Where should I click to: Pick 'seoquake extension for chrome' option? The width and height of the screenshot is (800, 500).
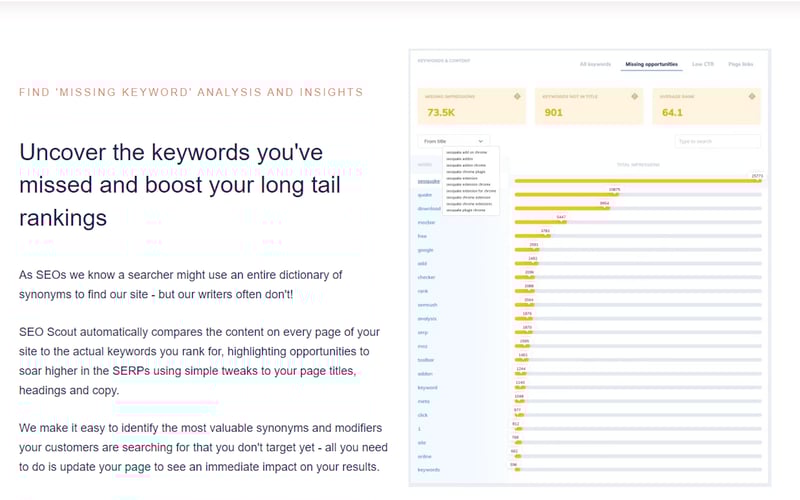[471, 191]
